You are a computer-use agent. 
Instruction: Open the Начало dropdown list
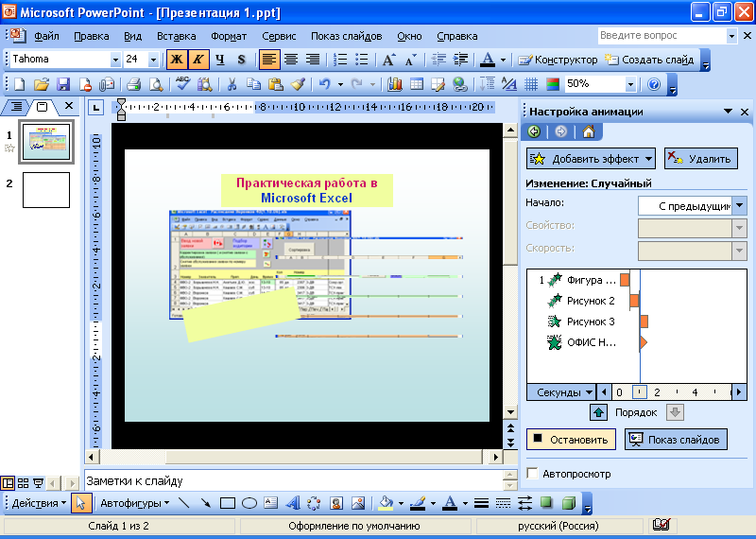click(x=740, y=205)
